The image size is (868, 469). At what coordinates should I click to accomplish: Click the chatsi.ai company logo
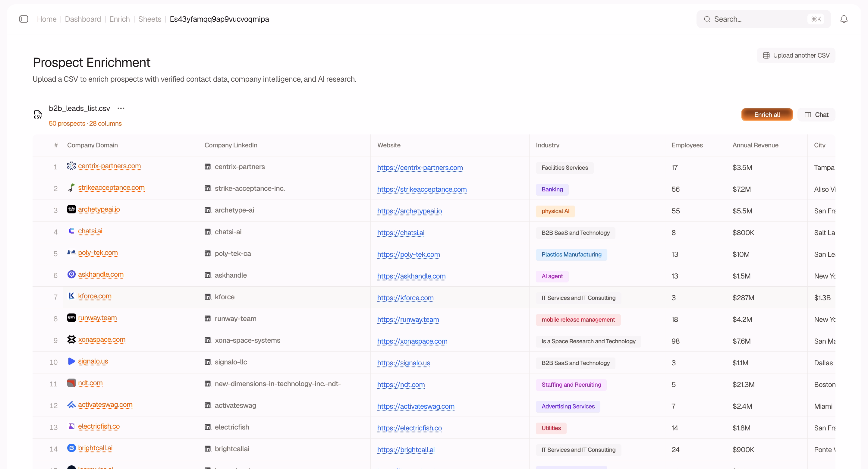coord(71,231)
